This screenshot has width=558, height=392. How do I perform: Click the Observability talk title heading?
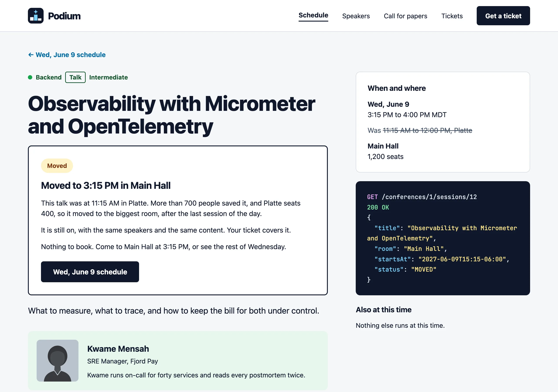click(171, 115)
